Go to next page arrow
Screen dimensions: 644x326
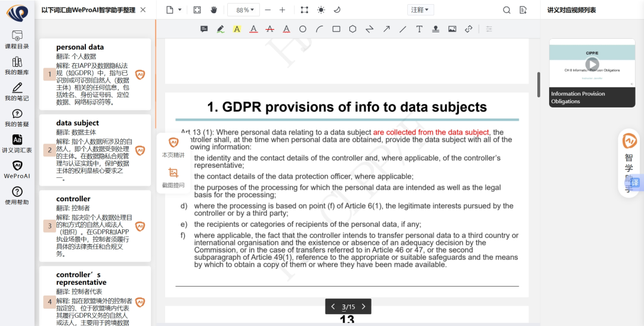[364, 306]
